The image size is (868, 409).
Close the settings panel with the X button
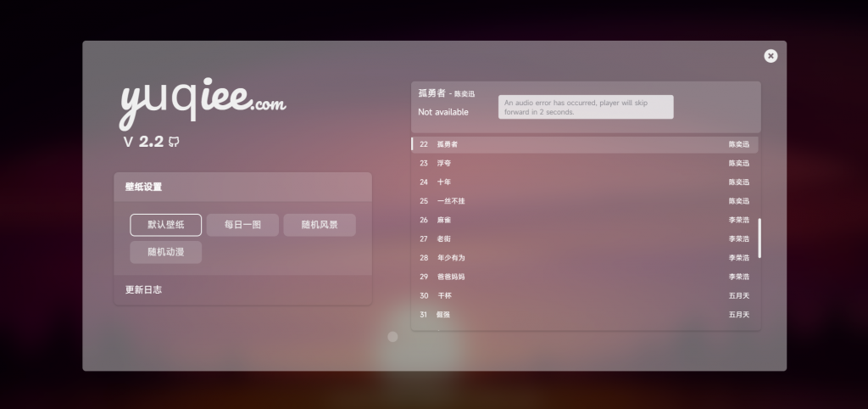(x=771, y=56)
